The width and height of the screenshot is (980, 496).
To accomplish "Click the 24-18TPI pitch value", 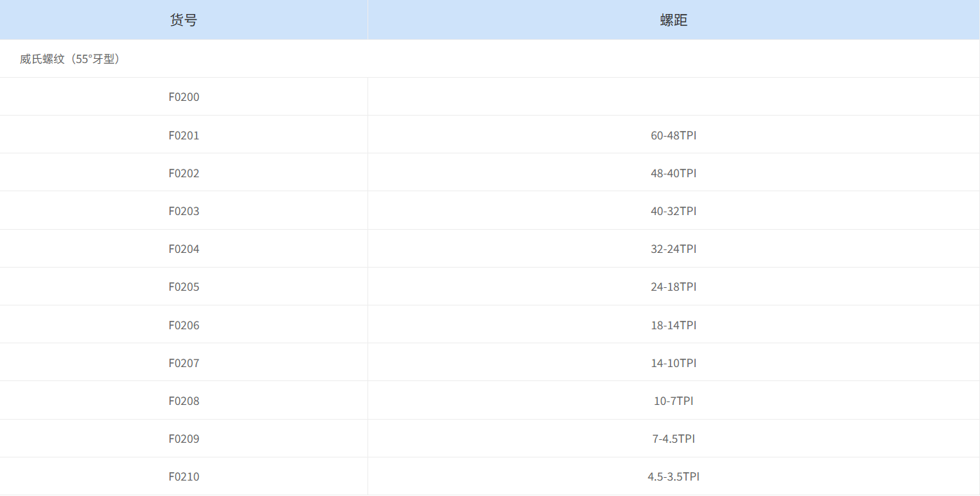I will [673, 287].
